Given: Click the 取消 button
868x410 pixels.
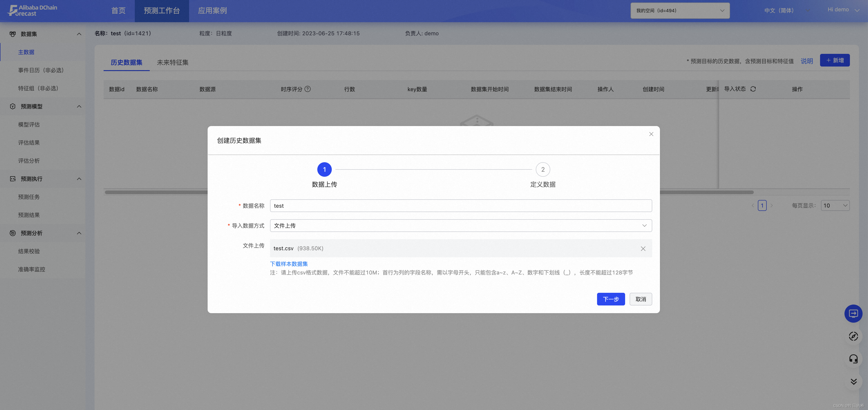Looking at the screenshot, I should point(640,299).
